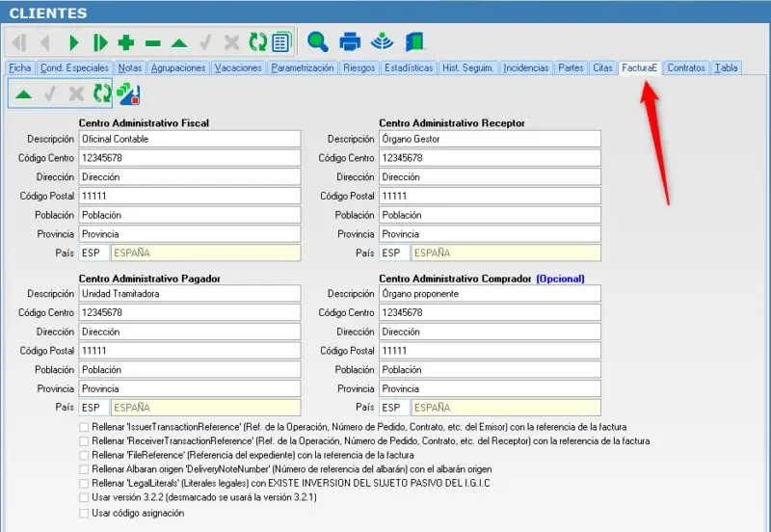
Task: Add a new client with plus icon
Action: click(126, 42)
